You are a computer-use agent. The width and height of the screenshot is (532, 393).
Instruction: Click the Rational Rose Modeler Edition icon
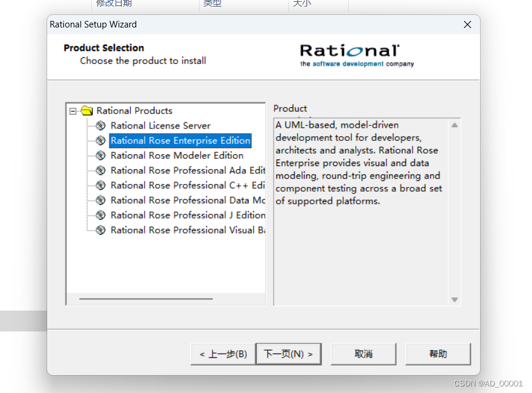(x=100, y=155)
